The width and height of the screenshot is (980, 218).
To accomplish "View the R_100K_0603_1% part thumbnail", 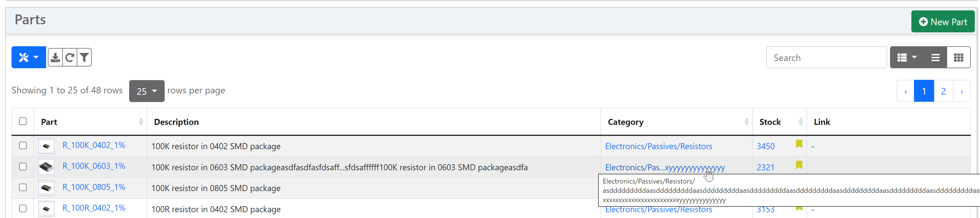I will click(46, 167).
